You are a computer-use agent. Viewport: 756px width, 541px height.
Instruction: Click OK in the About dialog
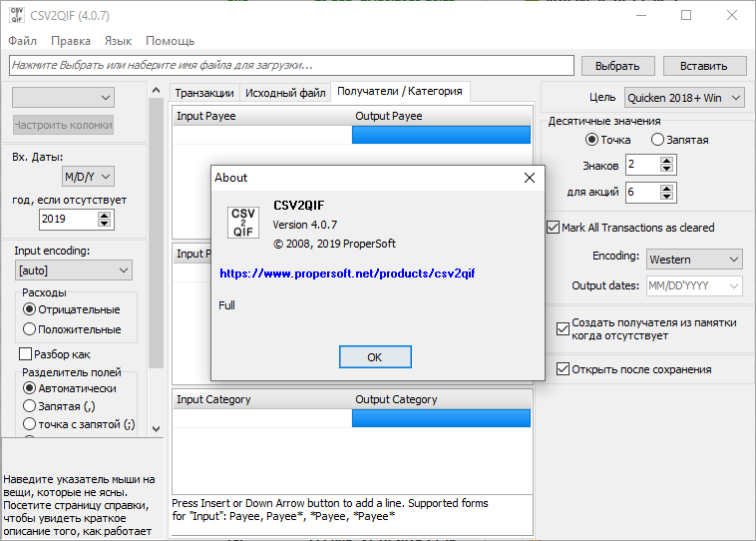[375, 357]
